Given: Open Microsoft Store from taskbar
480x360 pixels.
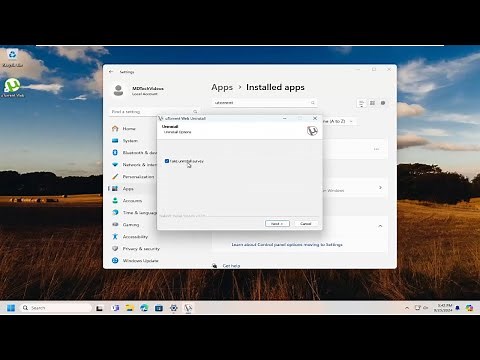Looking at the screenshot, I should 159,308.
